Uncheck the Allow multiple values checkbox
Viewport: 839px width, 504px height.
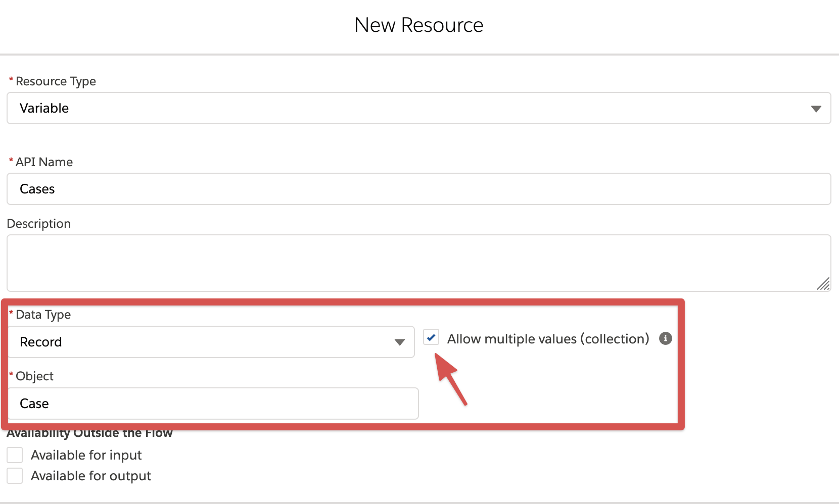pyautogui.click(x=431, y=337)
